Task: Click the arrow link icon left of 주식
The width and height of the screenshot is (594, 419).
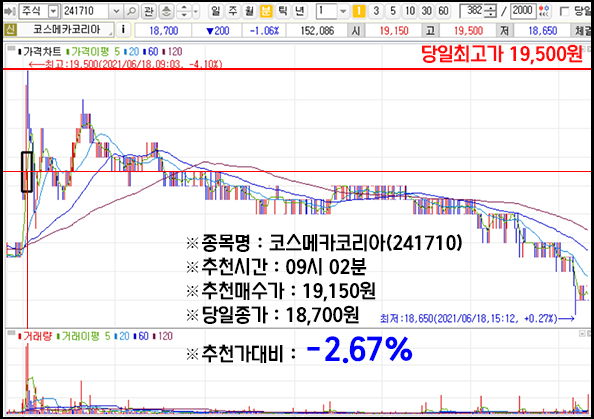Action: (9, 12)
